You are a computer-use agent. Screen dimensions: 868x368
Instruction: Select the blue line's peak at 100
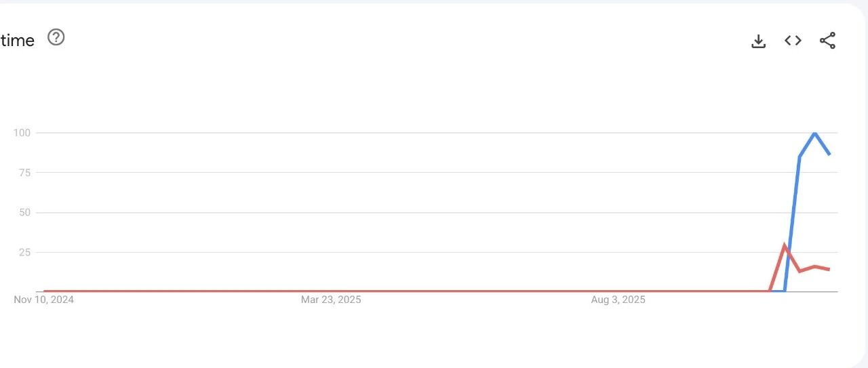pos(814,133)
